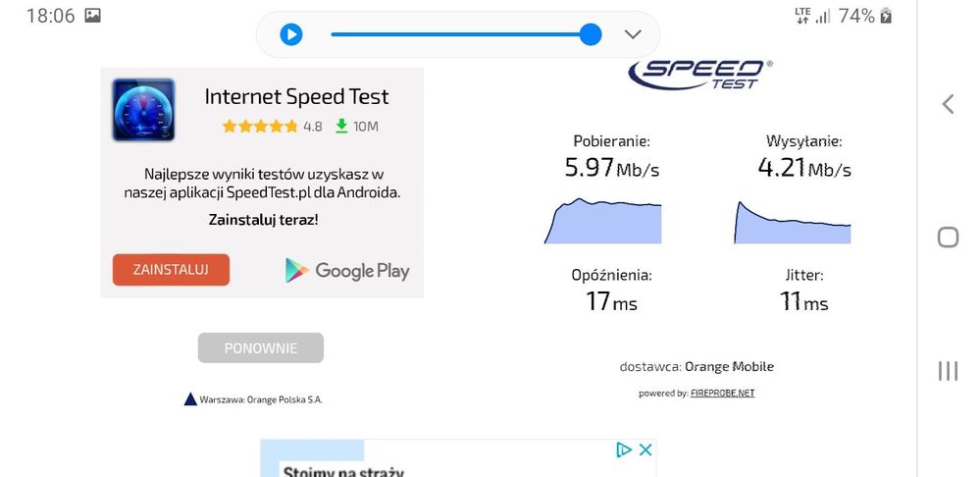980x477 pixels.
Task: Click the AdChoices triangle icon
Action: coord(623,450)
